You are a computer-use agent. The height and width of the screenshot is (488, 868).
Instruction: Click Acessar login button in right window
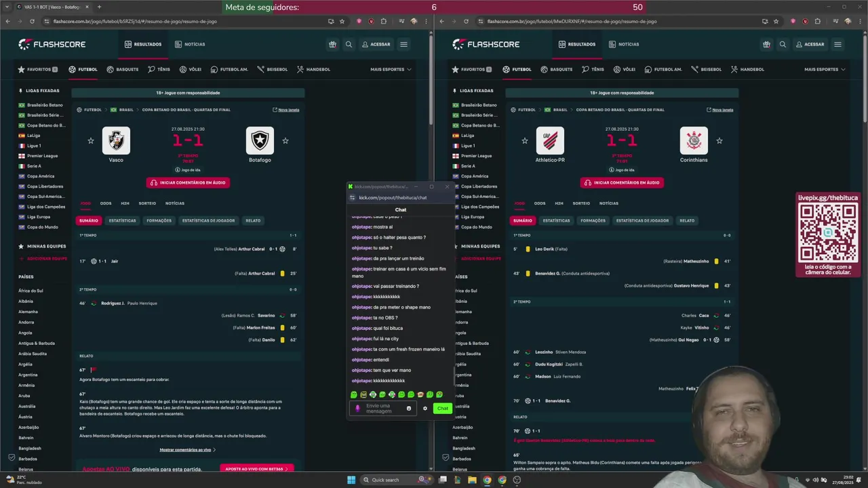click(810, 44)
